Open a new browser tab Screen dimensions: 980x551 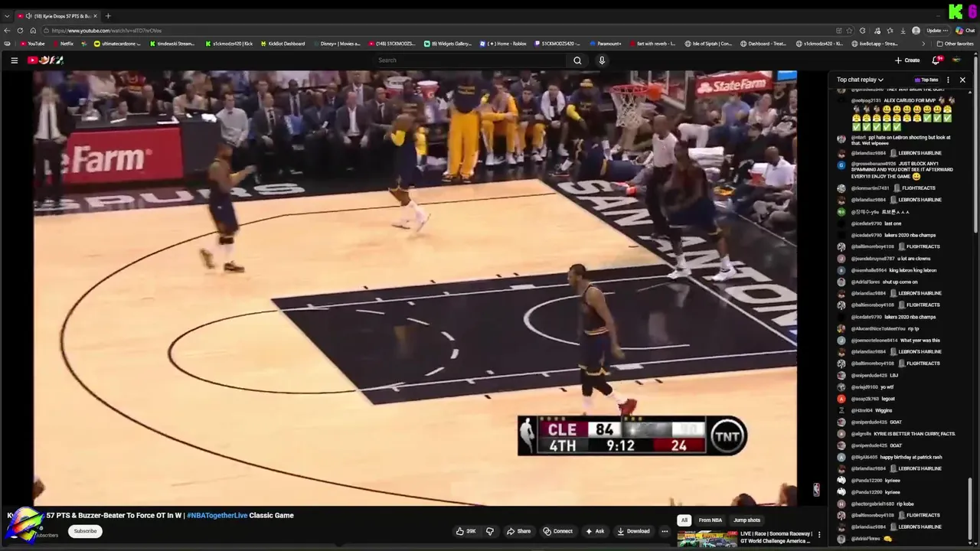point(108,15)
